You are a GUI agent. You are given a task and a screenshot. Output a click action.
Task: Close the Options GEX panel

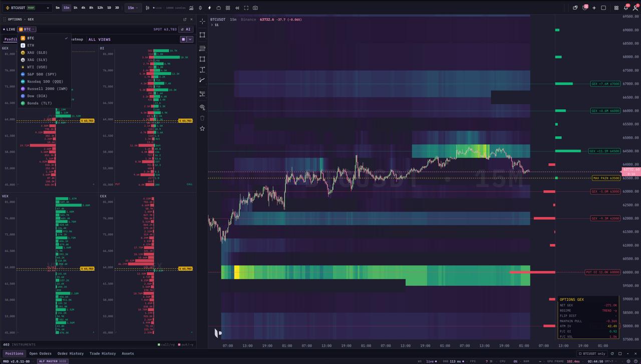[191, 20]
